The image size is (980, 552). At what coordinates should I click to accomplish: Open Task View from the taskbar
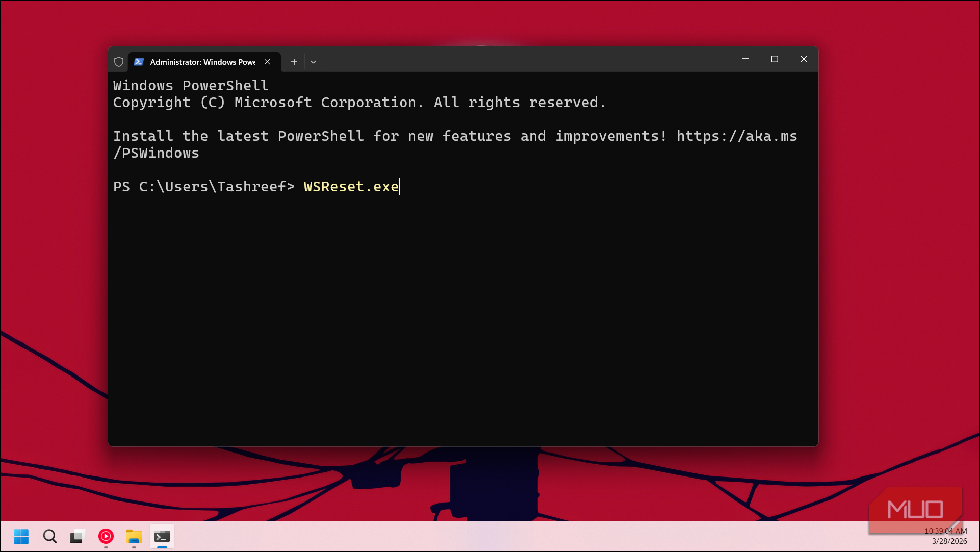coord(77,536)
